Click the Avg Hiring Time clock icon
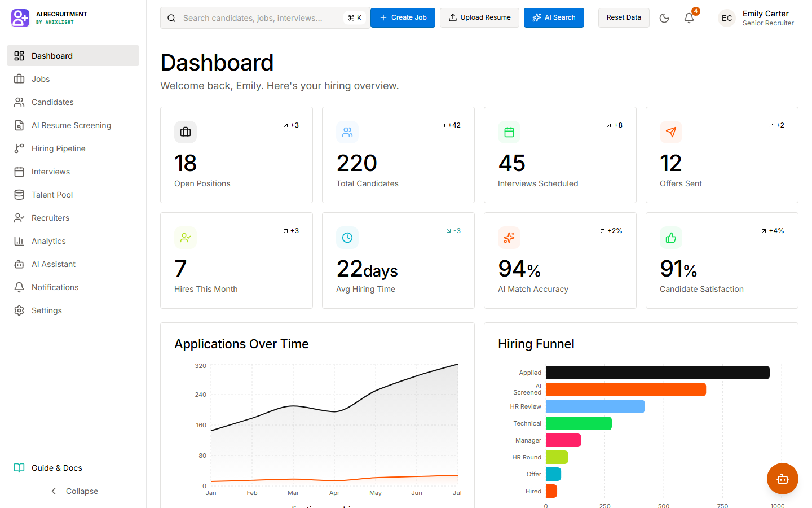 tap(347, 238)
